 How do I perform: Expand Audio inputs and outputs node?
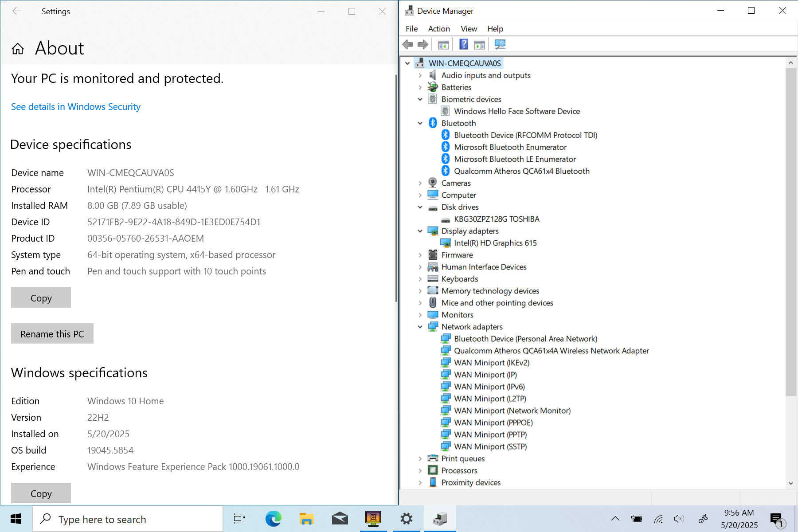coord(420,75)
